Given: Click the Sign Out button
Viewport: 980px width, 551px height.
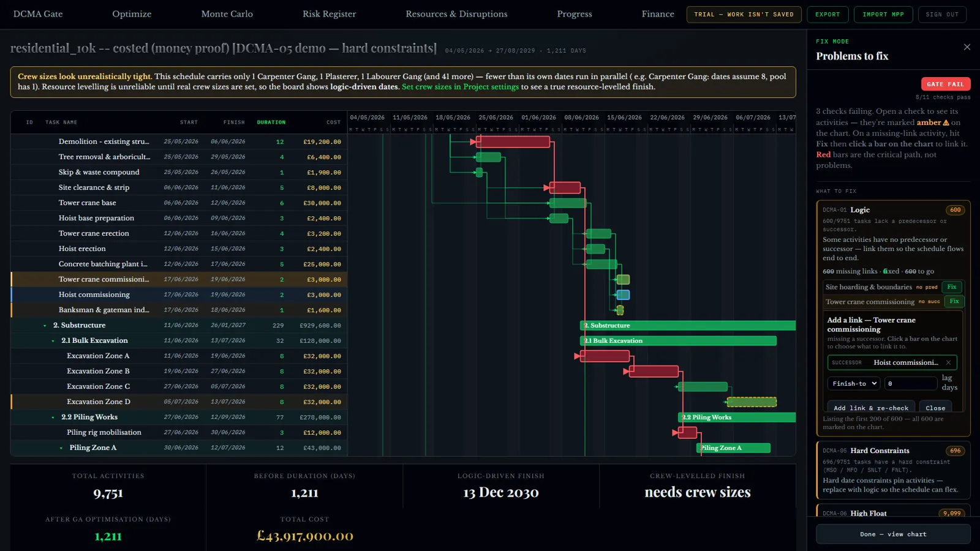Looking at the screenshot, I should pos(942,15).
